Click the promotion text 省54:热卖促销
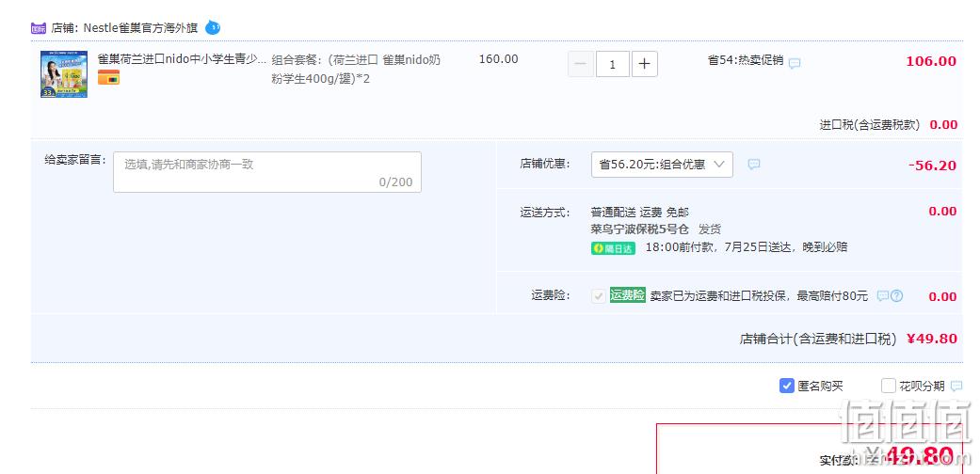Viewport: 980px width, 474px height. point(746,60)
